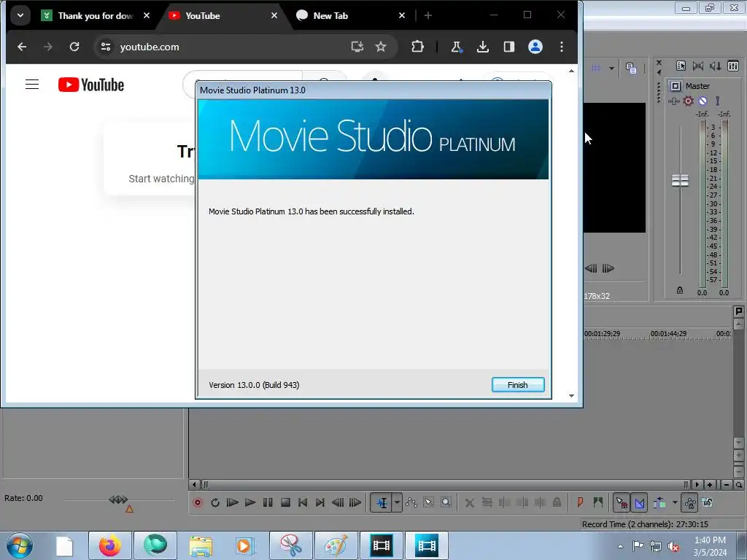Toggle the preview overlays grid icon
Screen dimensions: 747x560
click(x=596, y=68)
